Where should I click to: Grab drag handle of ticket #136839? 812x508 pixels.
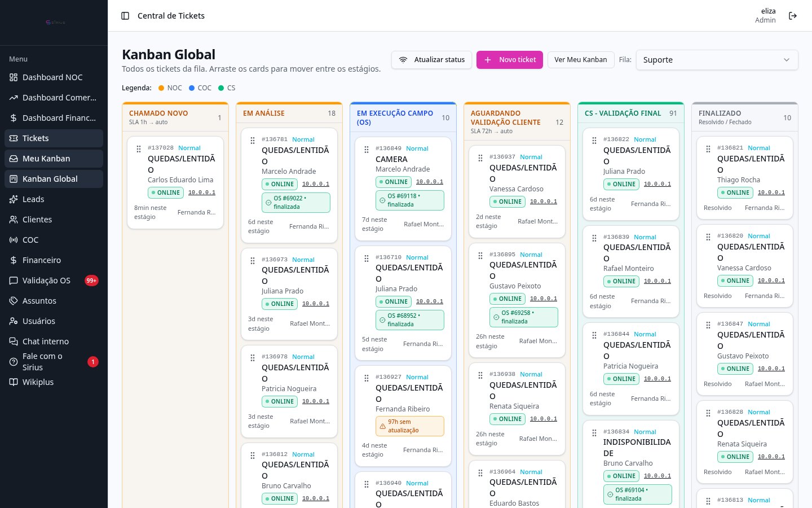click(x=594, y=238)
